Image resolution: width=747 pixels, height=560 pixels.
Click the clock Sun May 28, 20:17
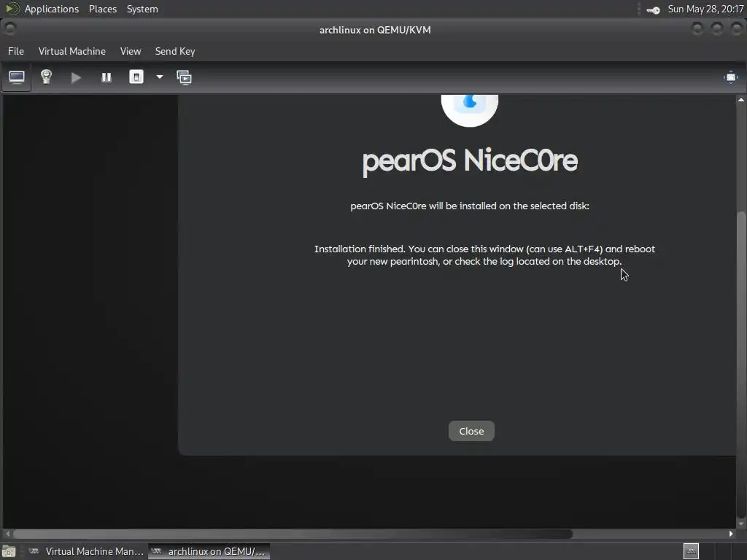point(705,9)
